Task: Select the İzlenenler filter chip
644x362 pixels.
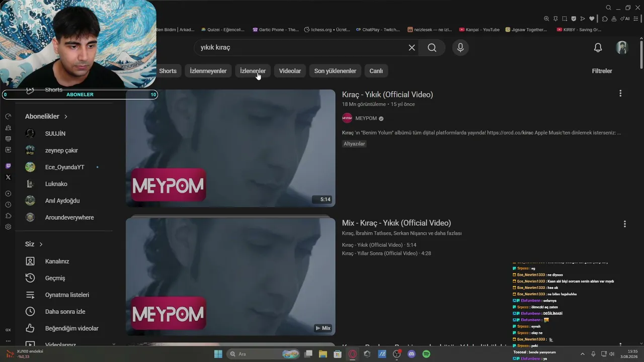Action: point(253,71)
